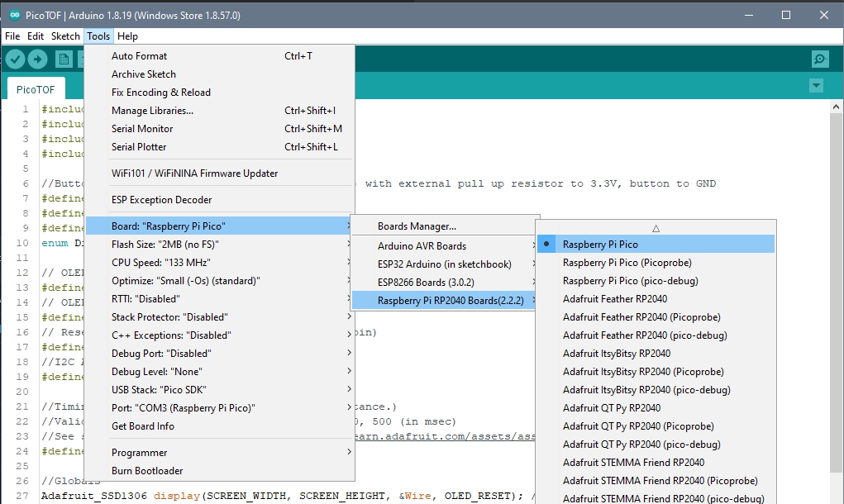This screenshot has height=504, width=844.
Task: Expand Arduino AVR Boards submenu
Action: pyautogui.click(x=444, y=246)
